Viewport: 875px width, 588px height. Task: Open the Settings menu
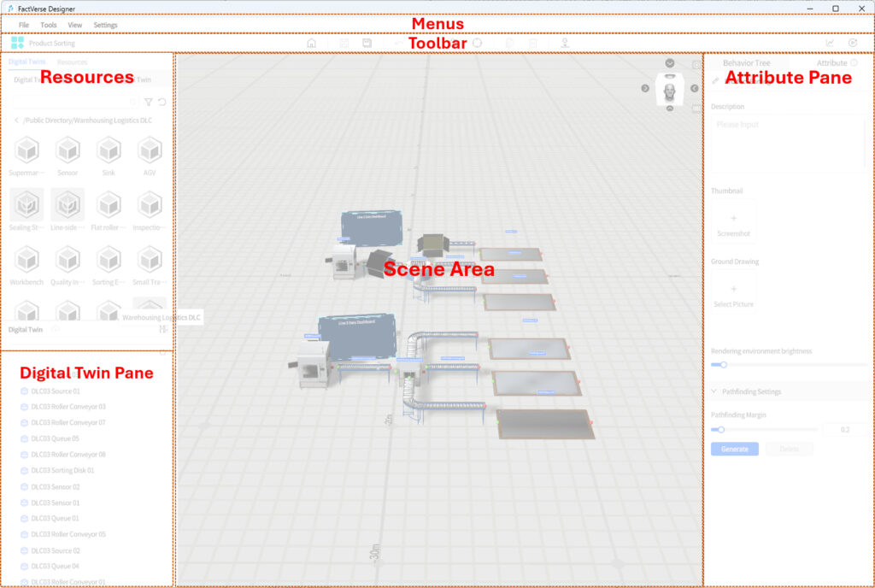tap(105, 25)
